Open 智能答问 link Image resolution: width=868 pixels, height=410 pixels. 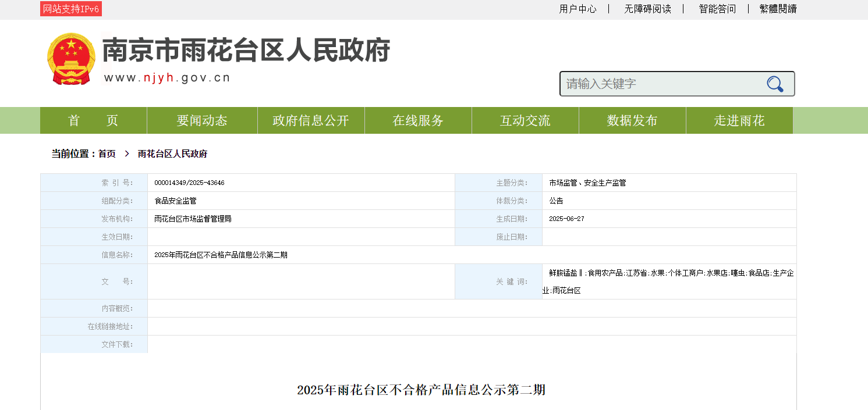(x=717, y=9)
